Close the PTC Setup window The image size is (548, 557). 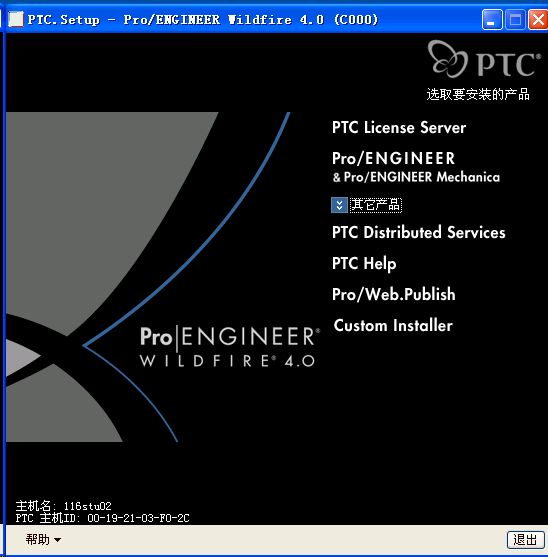[538, 19]
